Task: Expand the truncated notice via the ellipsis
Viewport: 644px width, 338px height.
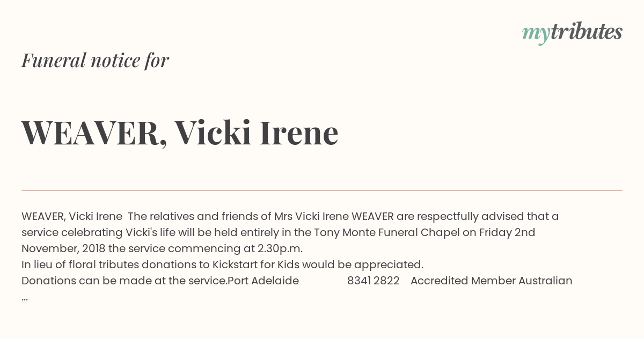Action: coord(25,298)
